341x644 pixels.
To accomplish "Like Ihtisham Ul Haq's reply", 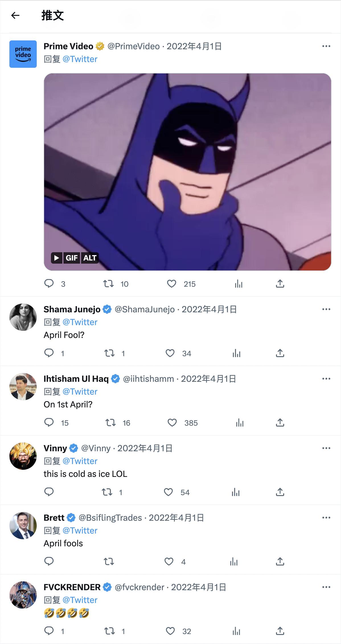I will pos(172,423).
